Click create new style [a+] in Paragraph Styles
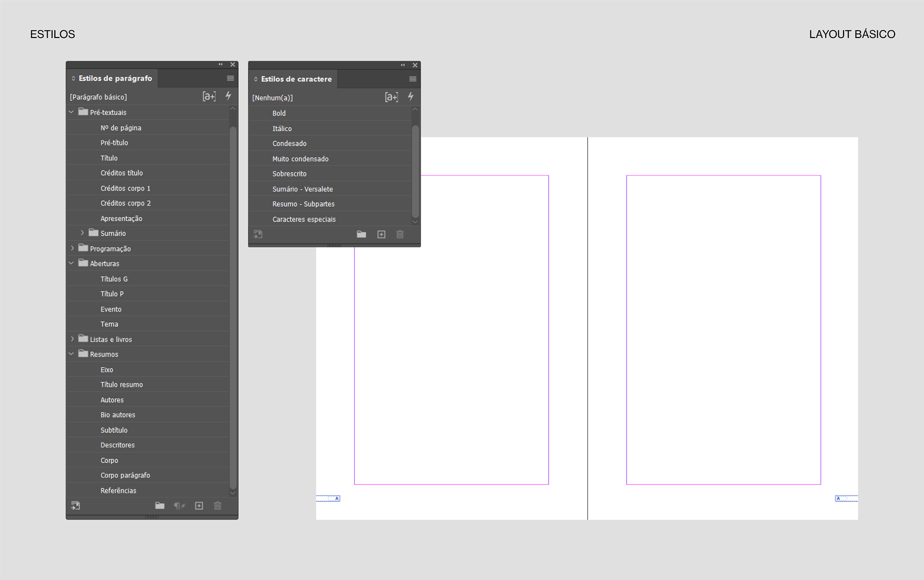924x580 pixels. (209, 96)
